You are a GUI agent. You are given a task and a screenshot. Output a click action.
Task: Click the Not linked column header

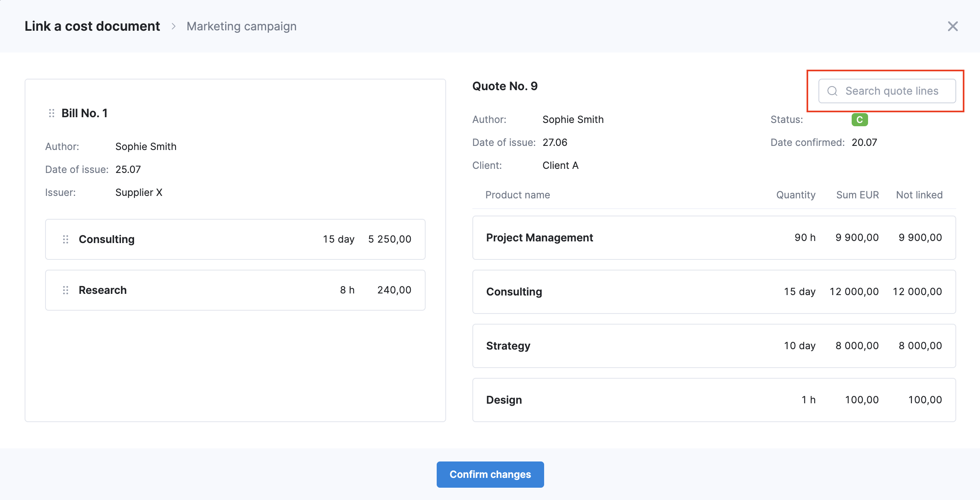click(919, 195)
